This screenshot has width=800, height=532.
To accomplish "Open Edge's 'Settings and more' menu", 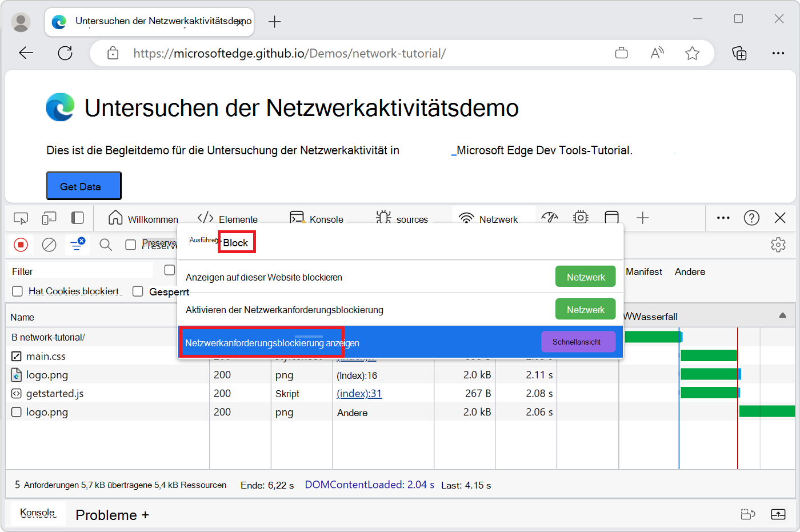I will click(778, 53).
